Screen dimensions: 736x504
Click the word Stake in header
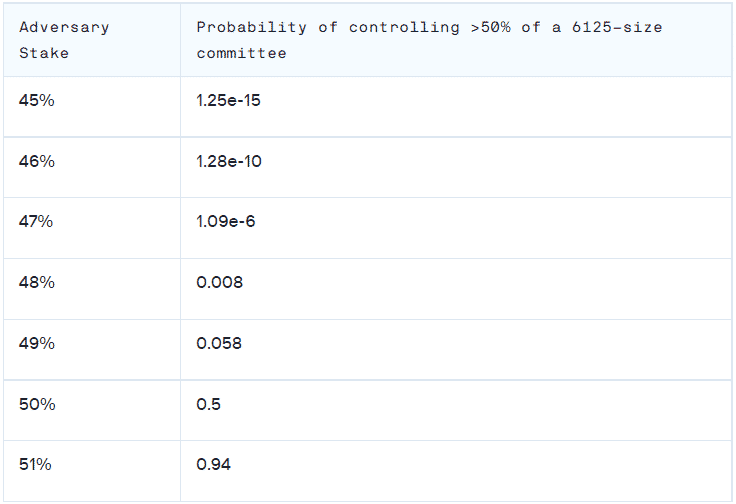pyautogui.click(x=44, y=53)
